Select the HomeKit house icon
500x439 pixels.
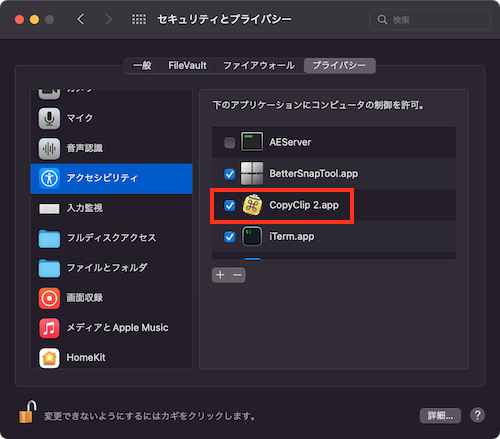pos(49,358)
